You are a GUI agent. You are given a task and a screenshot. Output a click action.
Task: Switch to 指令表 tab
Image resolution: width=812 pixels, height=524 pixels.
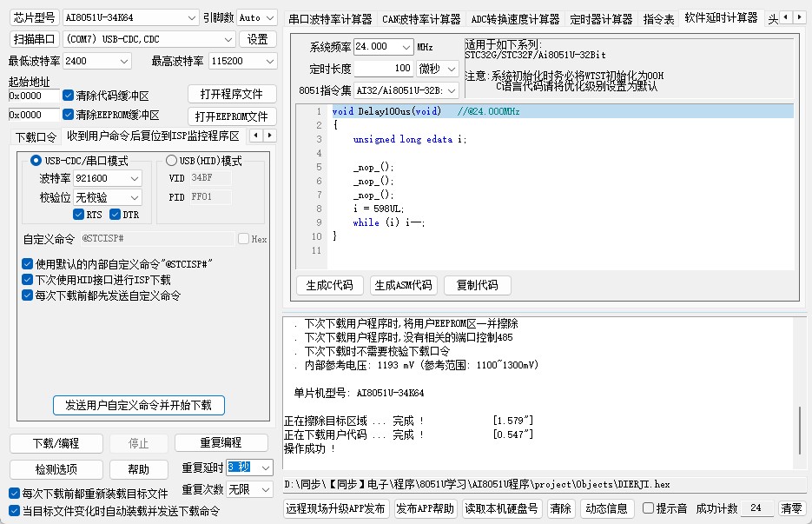(x=658, y=19)
